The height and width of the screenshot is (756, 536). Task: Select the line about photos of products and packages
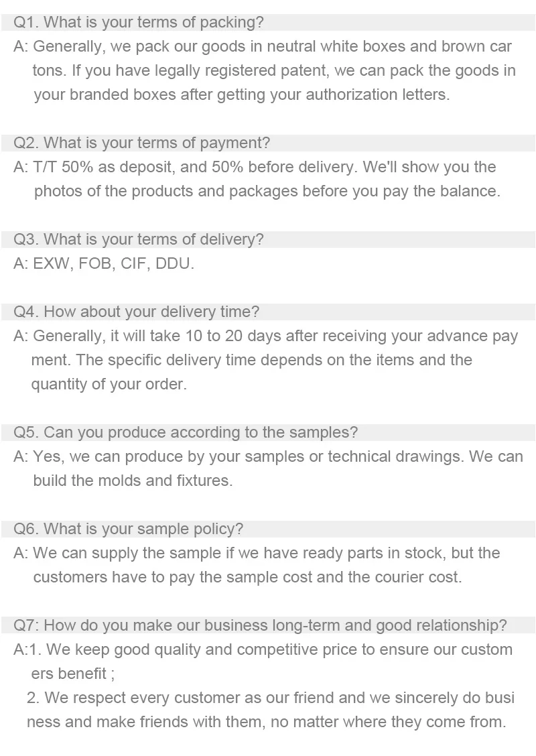pyautogui.click(x=267, y=192)
